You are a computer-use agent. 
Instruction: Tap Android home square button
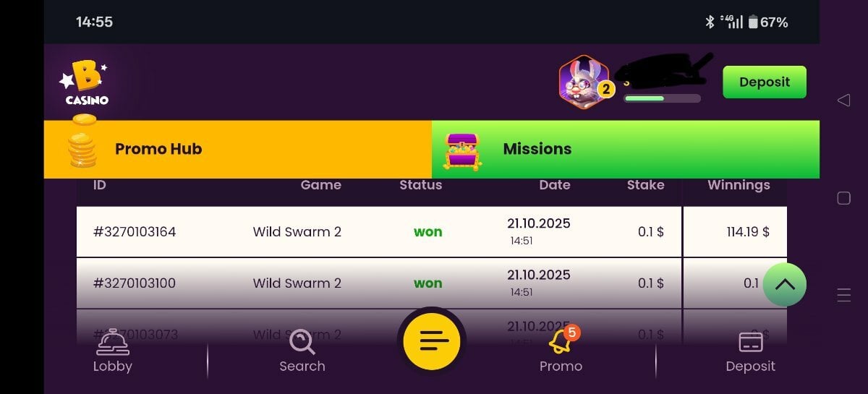point(843,197)
